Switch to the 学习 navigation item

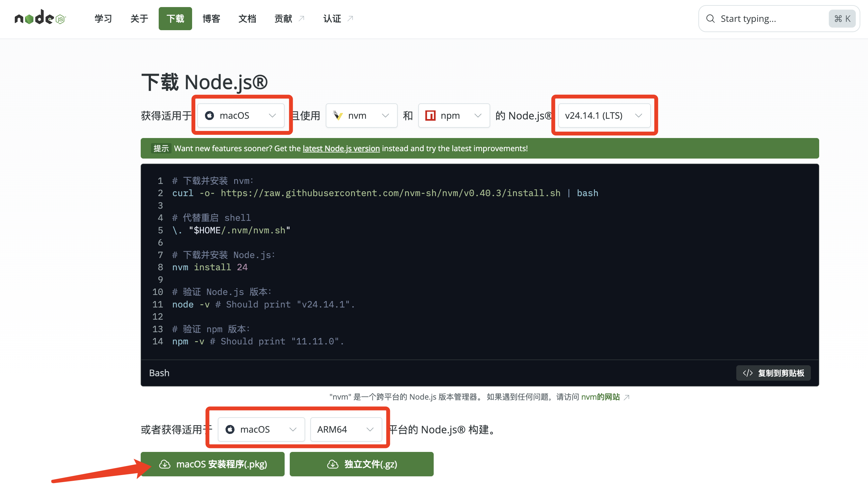pos(103,19)
